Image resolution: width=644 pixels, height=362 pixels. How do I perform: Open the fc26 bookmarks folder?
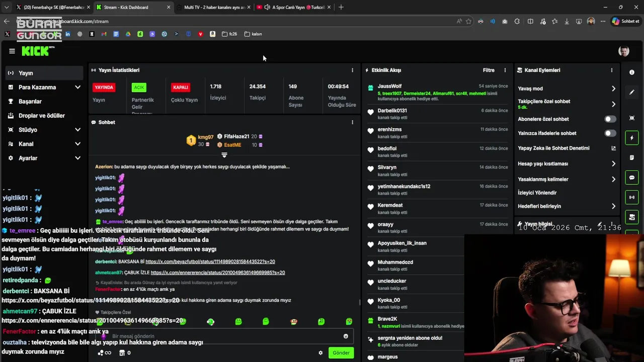tap(229, 34)
